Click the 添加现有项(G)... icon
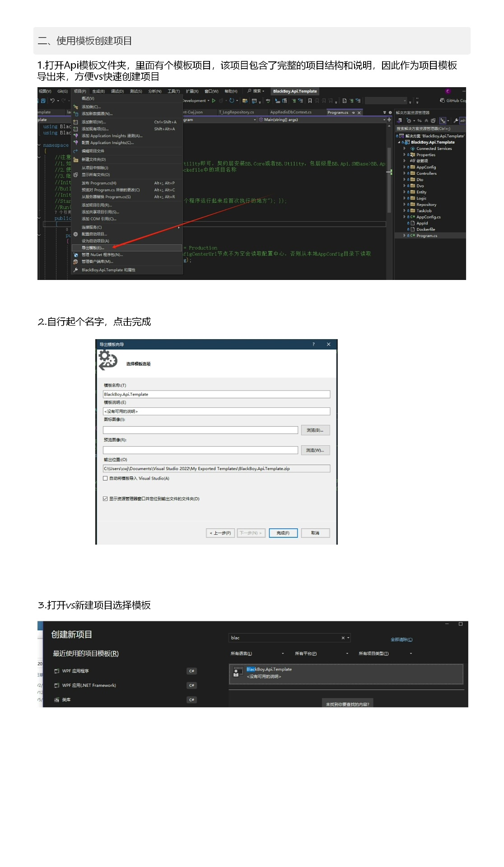504x867 pixels. pos(76,129)
